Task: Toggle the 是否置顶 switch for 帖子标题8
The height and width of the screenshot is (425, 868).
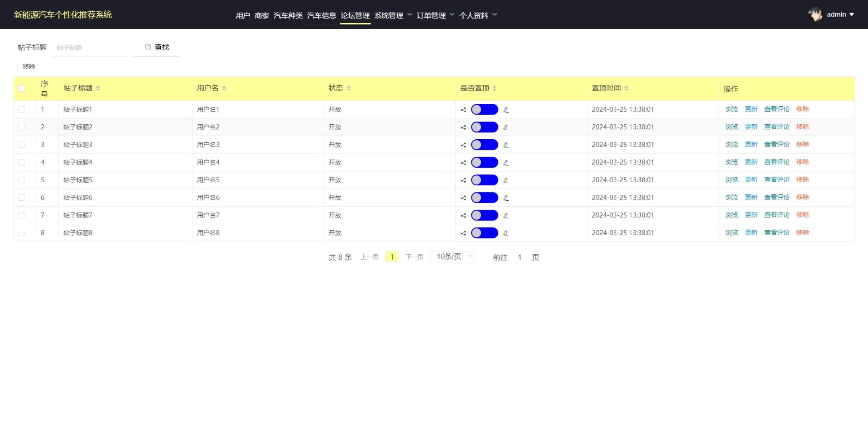Action: 485,233
